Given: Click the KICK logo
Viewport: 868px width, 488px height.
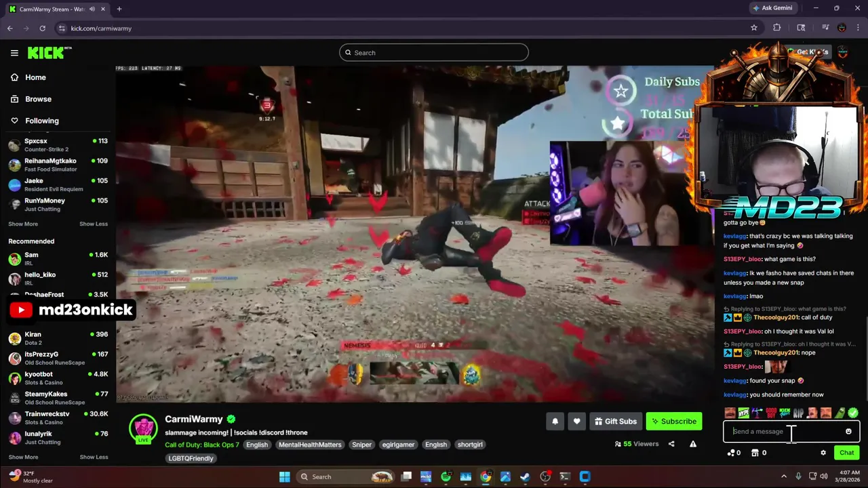Looking at the screenshot, I should [x=50, y=53].
